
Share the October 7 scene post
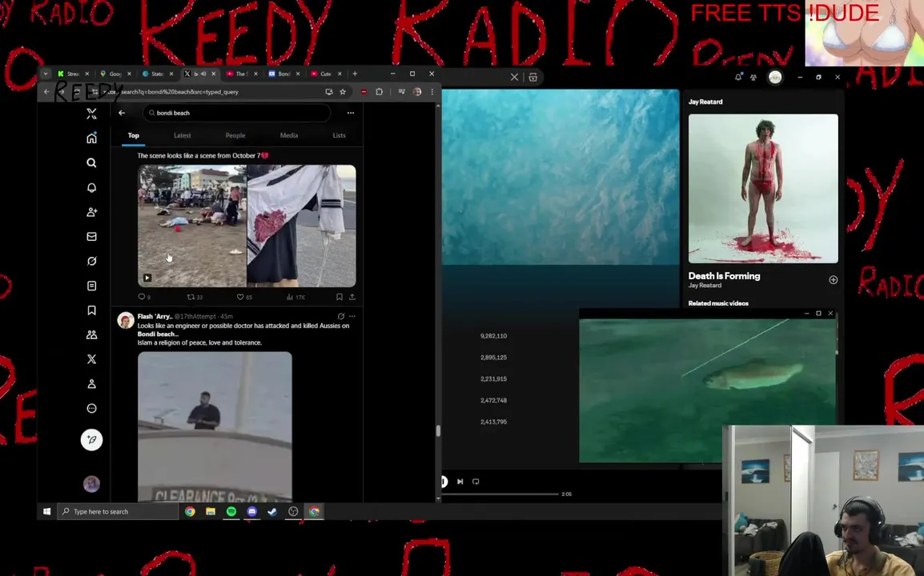coord(352,297)
